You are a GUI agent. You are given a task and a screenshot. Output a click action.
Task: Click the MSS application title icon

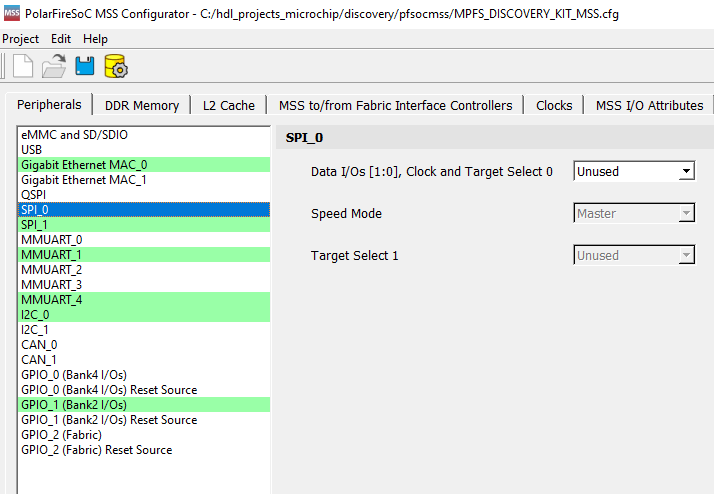coord(11,11)
